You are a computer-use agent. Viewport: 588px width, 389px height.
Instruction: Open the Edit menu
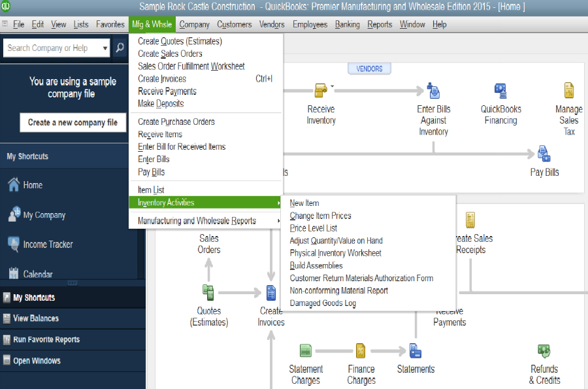coord(37,24)
